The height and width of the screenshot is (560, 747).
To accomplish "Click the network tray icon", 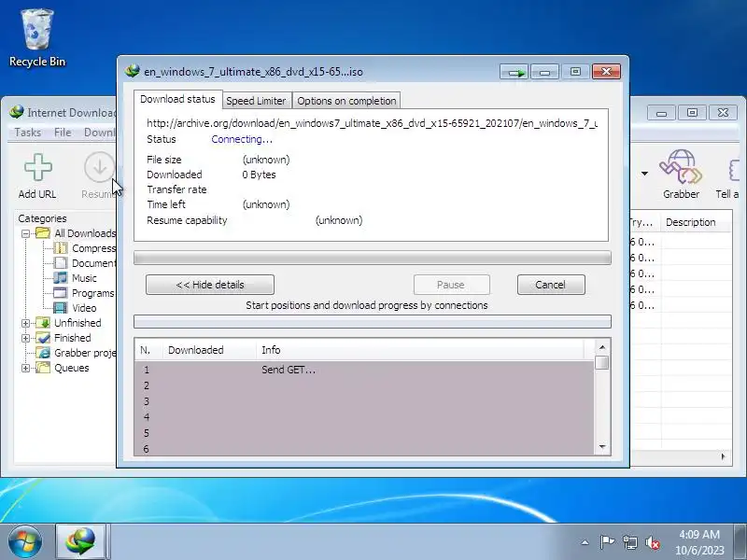I will pyautogui.click(x=629, y=542).
